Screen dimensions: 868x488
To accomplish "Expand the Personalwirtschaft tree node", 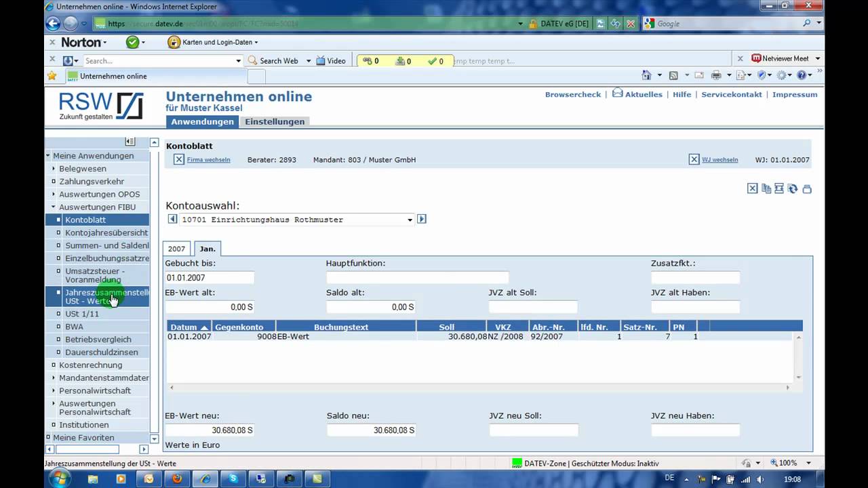I will (x=54, y=390).
